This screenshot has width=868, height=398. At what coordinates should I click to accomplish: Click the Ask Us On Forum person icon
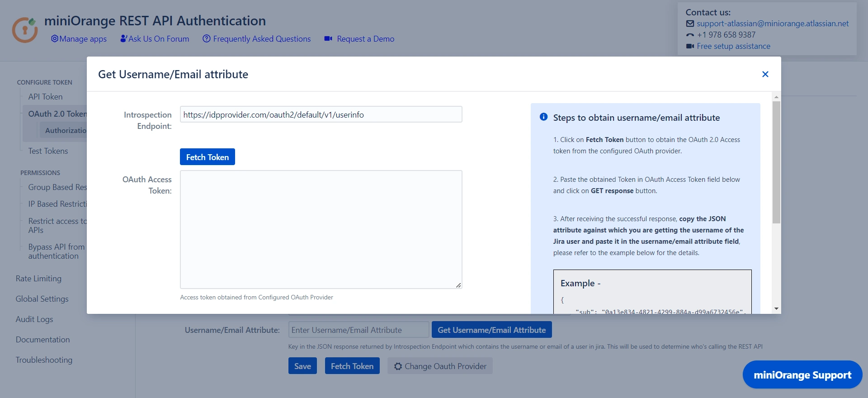coord(123,39)
